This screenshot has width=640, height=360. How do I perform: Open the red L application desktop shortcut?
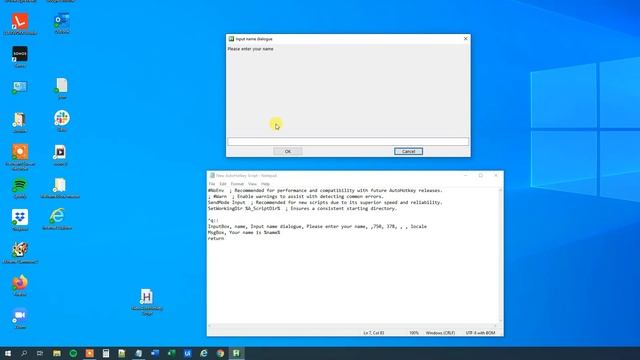20,24
